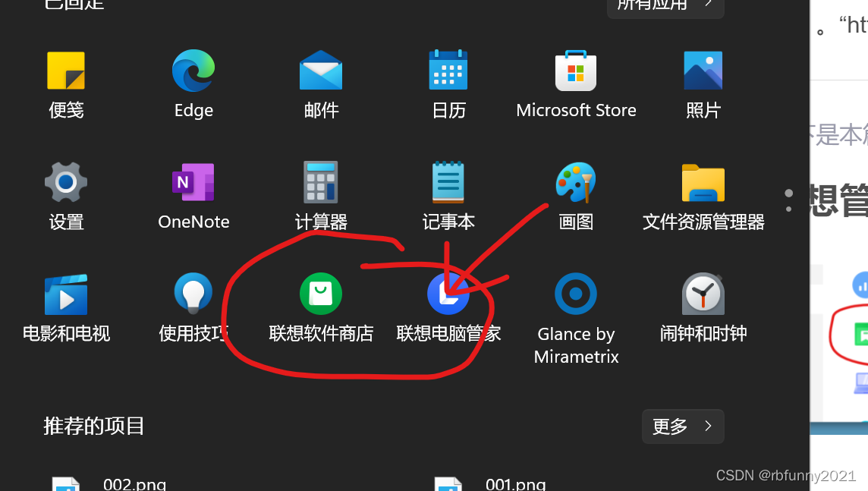Click 更多 (More) for recommended items

pos(682,426)
